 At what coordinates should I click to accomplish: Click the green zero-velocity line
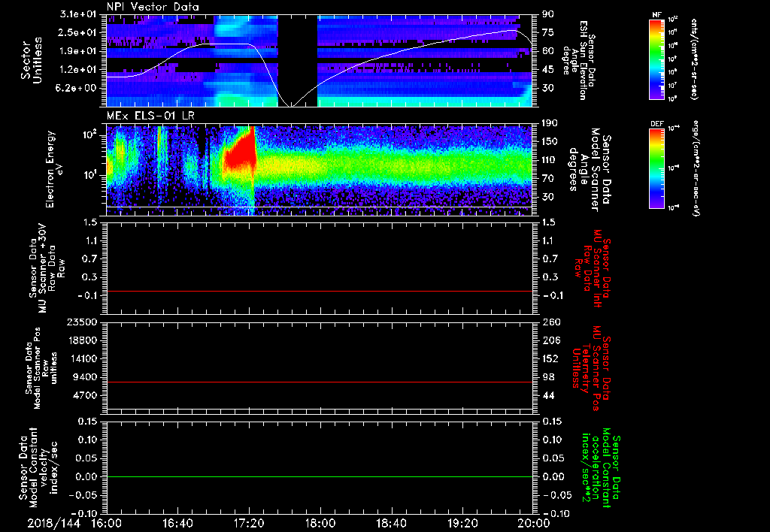point(319,476)
